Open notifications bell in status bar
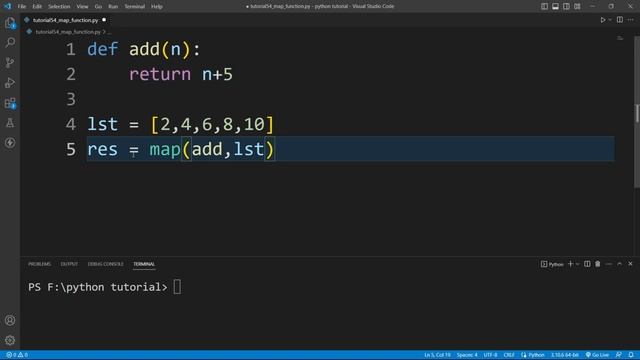 631,355
